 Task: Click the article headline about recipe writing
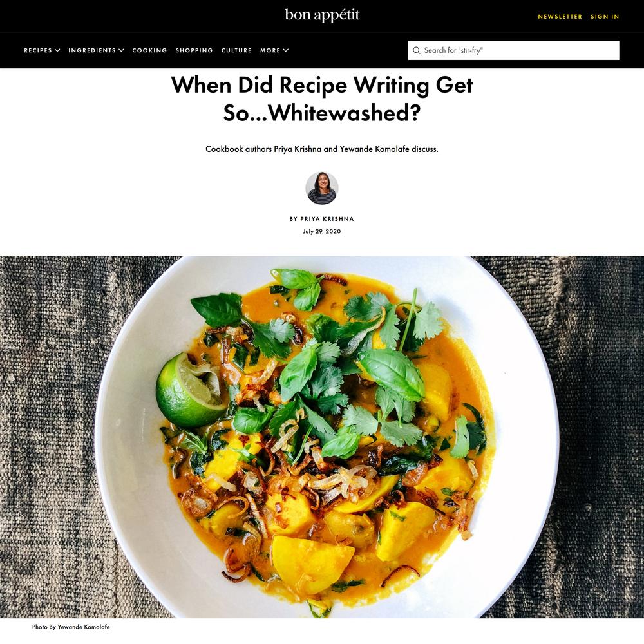click(322, 99)
